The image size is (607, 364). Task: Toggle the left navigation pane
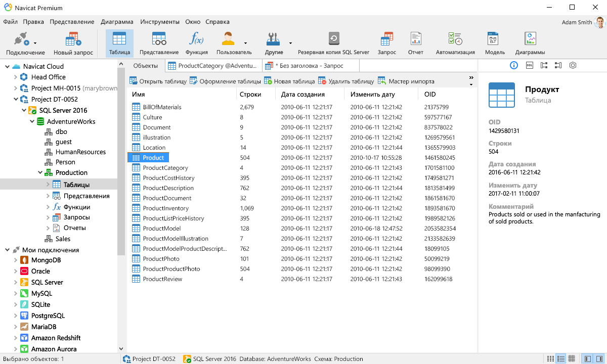pyautogui.click(x=587, y=359)
